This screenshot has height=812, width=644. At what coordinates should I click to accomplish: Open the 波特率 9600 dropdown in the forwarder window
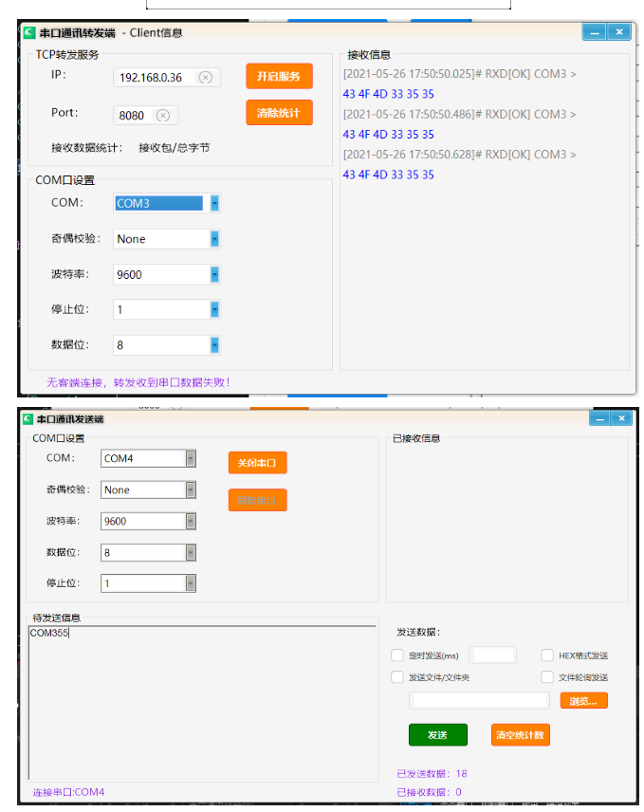215,274
